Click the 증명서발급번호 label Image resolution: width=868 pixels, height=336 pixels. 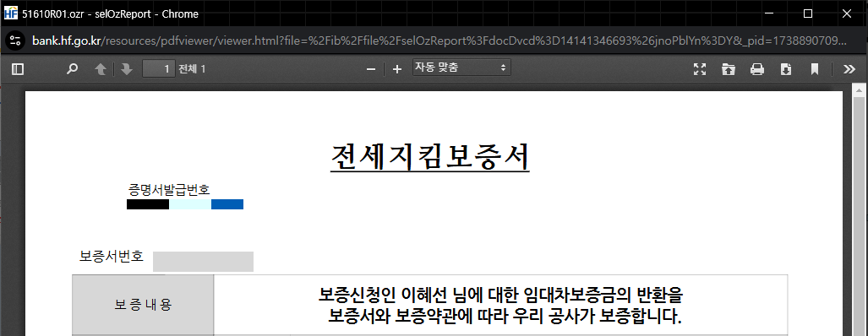[169, 190]
